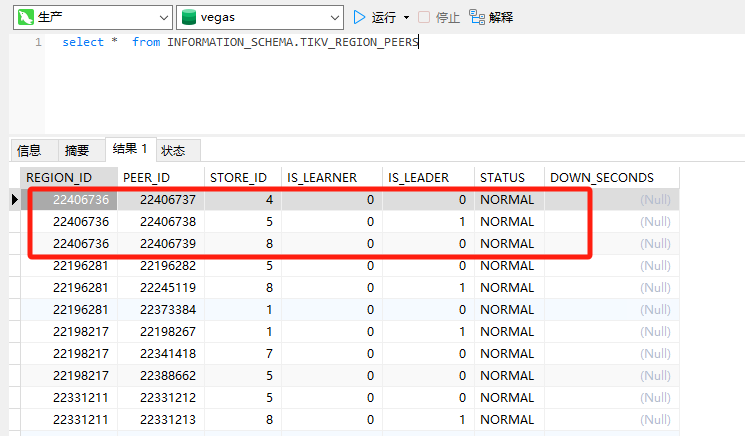Click the REGION_ID column header
This screenshot has width=745, height=436.
66,178
